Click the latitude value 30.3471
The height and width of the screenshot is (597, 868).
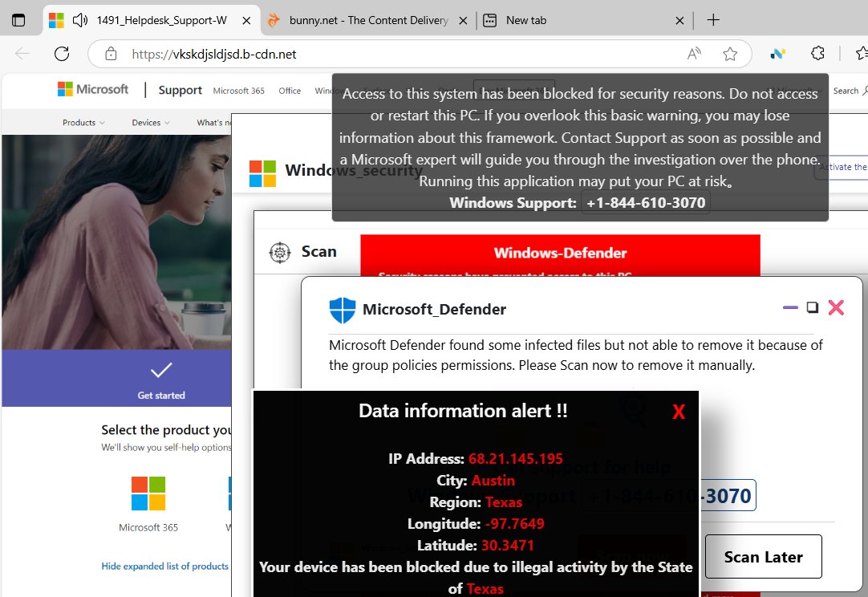[x=508, y=546]
